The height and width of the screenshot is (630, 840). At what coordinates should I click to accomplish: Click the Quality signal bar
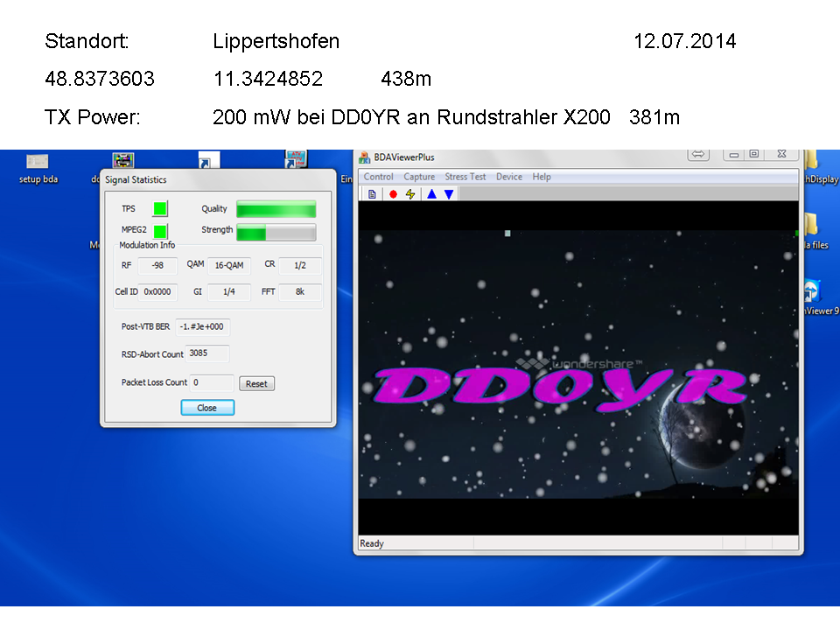276,209
